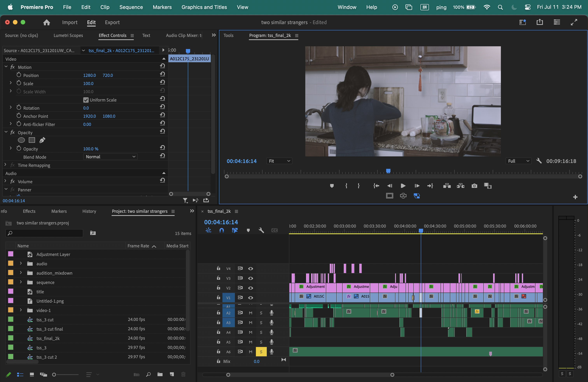588x382 pixels.
Task: Expand the Volume effect
Action: coord(5,181)
